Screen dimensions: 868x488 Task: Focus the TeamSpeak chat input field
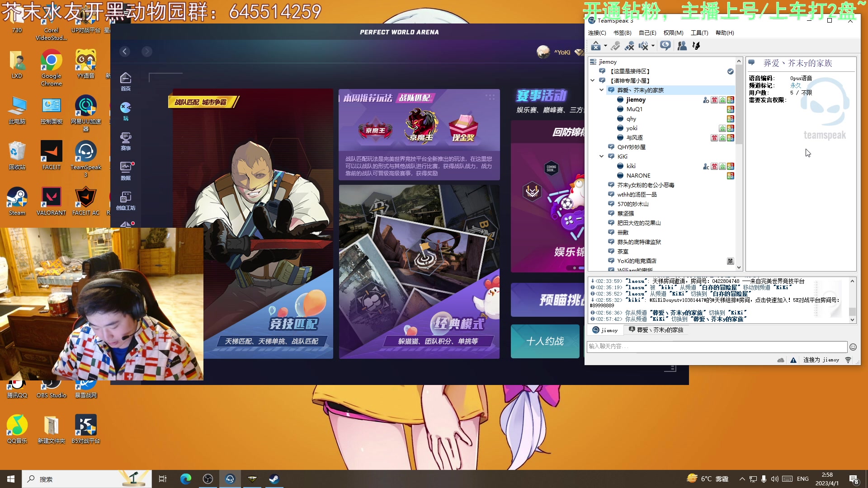[717, 347]
